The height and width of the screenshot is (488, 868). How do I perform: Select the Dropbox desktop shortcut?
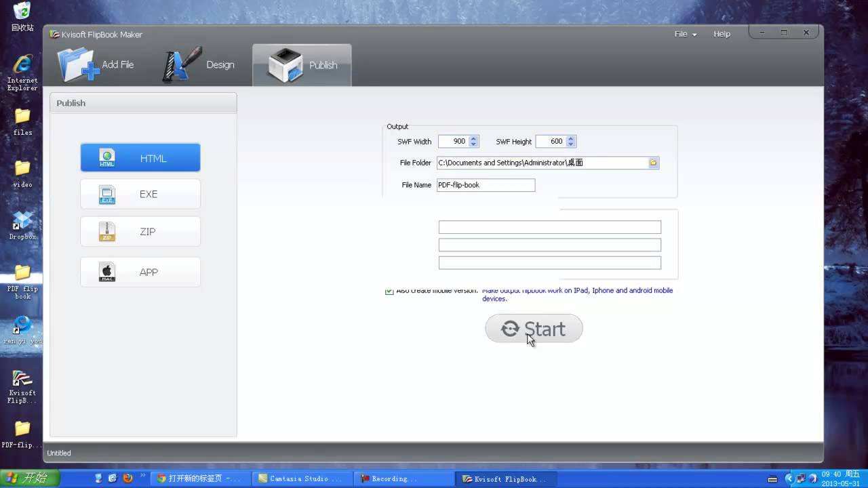point(22,226)
